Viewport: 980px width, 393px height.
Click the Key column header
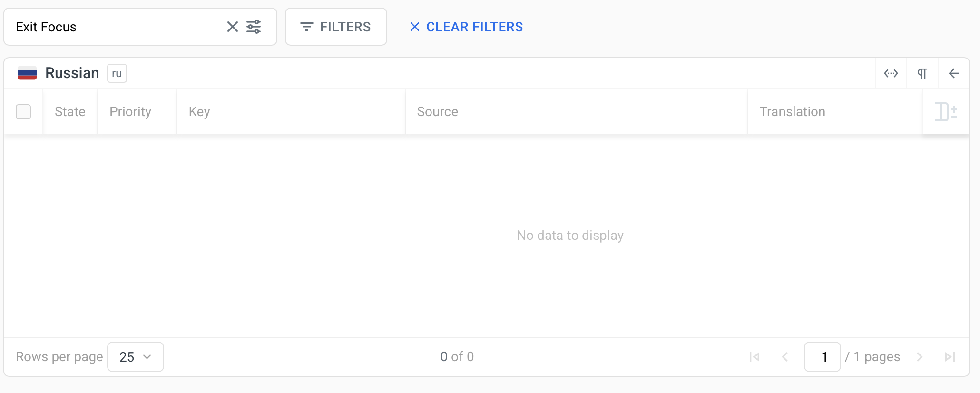click(x=199, y=112)
